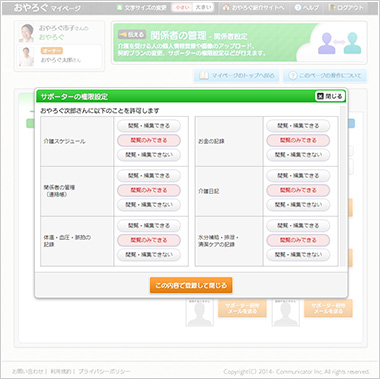Viewport: 380px width, 379px height.
Task: Click the first サポーター招待メールを送る button behind the dialog
Action: pyautogui.click(x=242, y=308)
